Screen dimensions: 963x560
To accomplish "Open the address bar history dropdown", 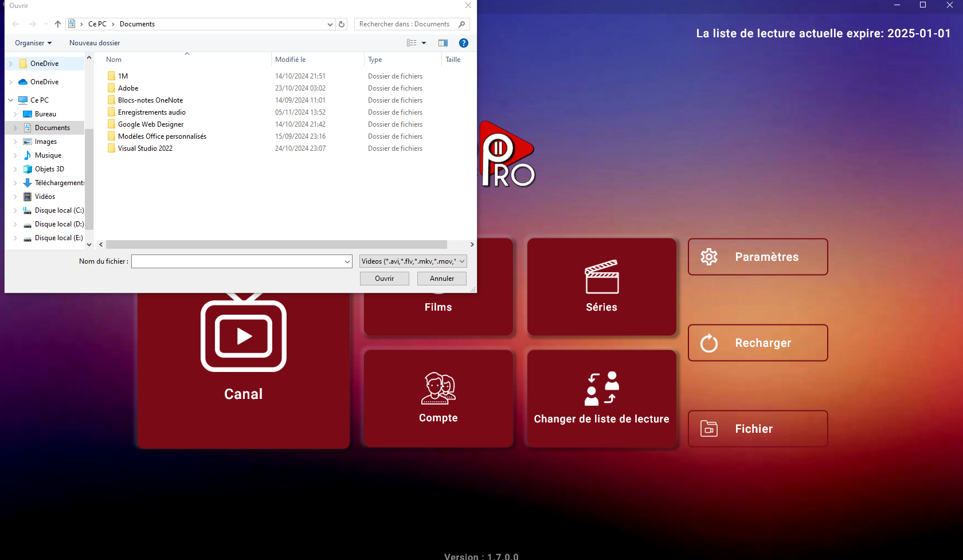I will pos(330,24).
